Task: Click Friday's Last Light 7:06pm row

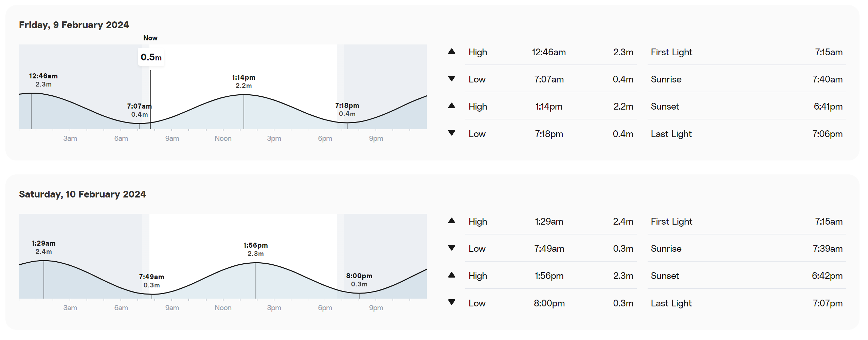Action: [746, 134]
